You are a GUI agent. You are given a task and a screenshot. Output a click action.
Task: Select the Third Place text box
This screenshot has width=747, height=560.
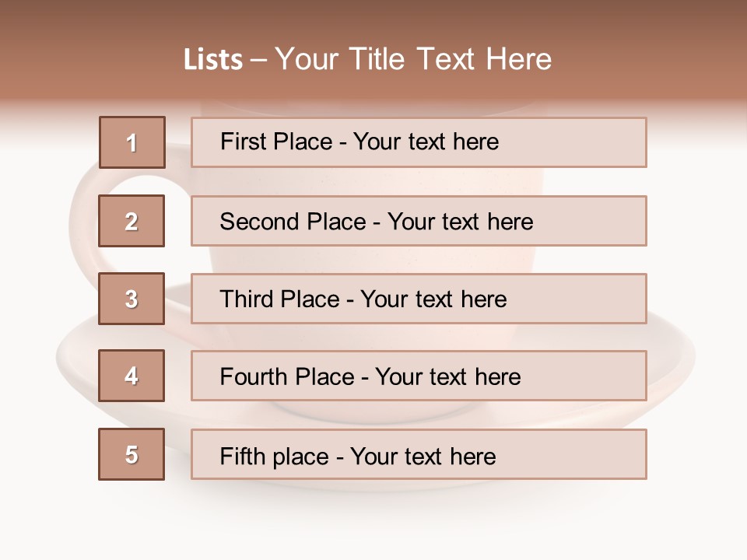[x=419, y=299]
